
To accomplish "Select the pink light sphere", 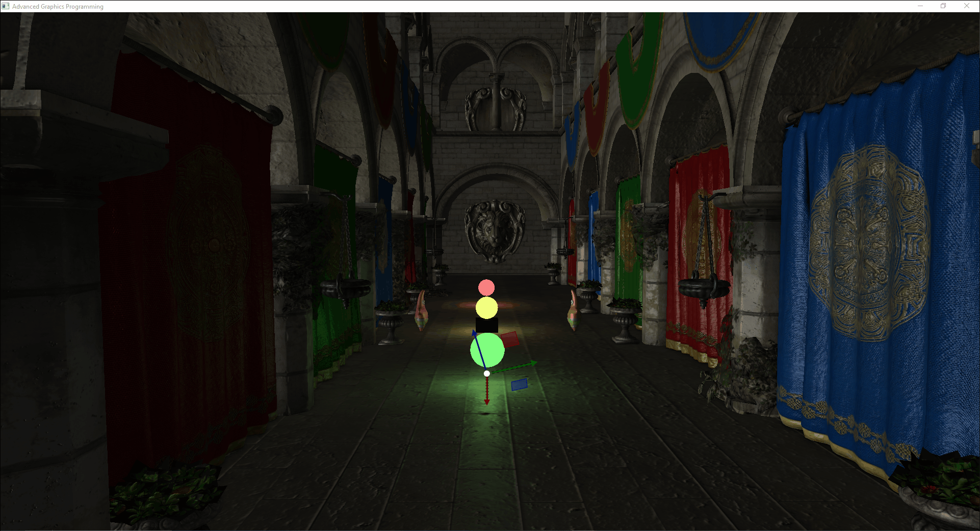I will click(x=486, y=287).
